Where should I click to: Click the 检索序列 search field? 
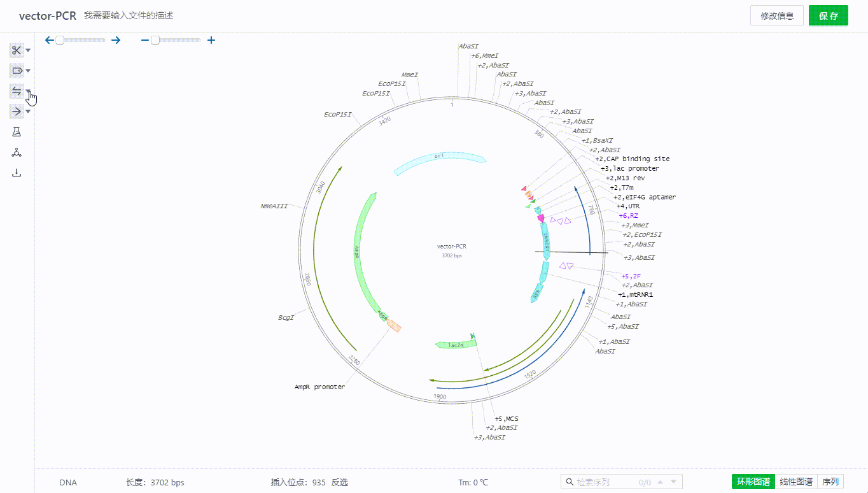(605, 482)
